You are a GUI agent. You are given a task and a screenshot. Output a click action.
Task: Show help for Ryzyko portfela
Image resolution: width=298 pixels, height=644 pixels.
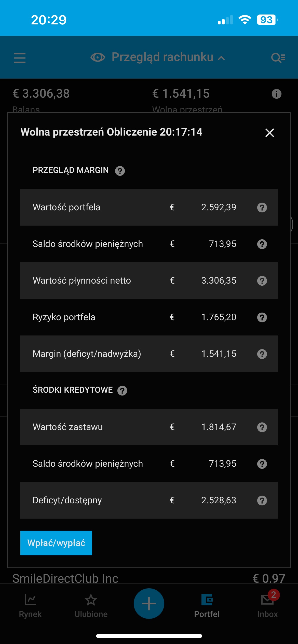point(262,317)
